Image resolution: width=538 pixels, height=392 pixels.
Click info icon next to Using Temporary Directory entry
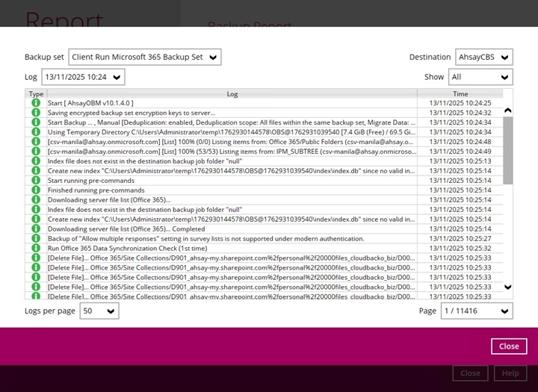[x=35, y=132]
